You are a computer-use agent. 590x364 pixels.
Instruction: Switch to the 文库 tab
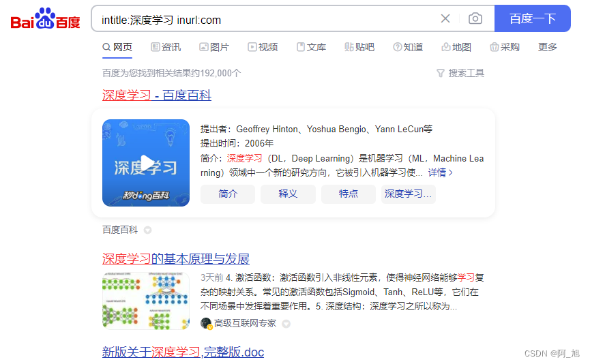[x=311, y=47]
